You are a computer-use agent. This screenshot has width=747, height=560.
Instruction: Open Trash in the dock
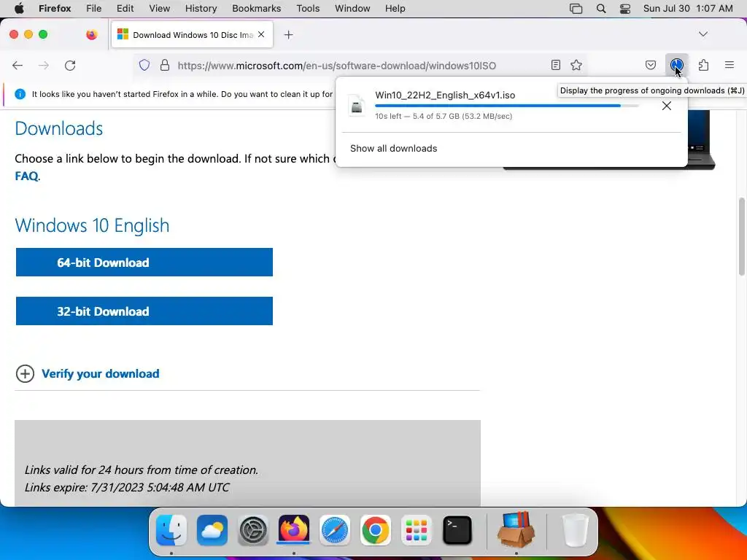[576, 530]
